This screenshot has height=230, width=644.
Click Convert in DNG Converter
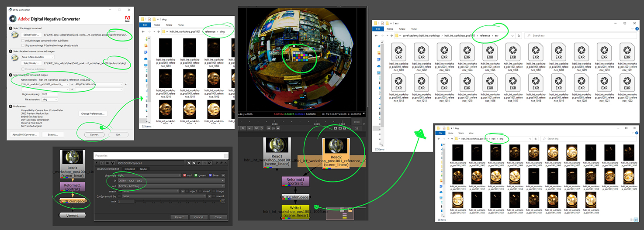pyautogui.click(x=94, y=134)
